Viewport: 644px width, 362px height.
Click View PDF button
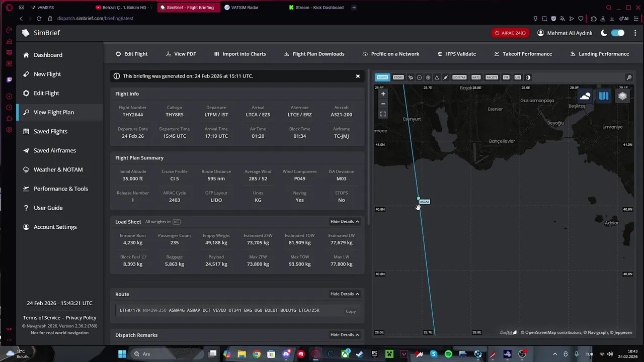180,54
